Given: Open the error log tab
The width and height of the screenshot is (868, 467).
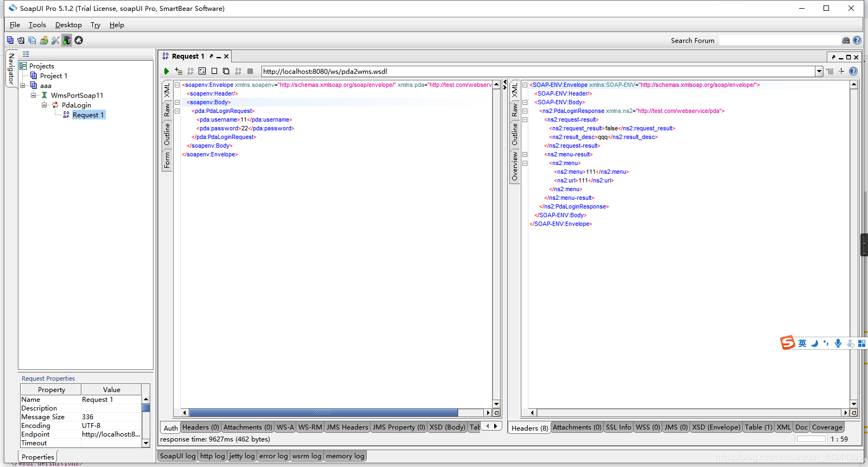Looking at the screenshot, I should click(273, 456).
